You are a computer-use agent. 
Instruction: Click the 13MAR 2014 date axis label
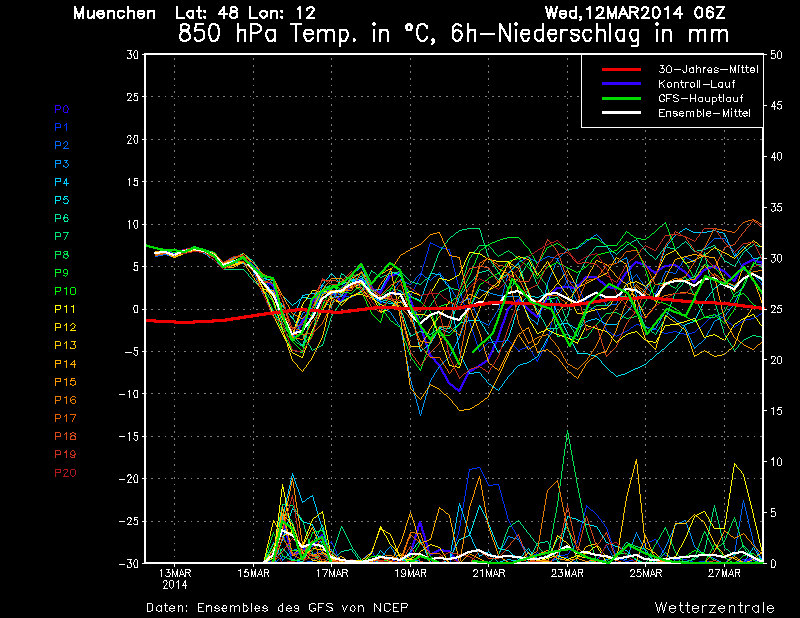175,579
